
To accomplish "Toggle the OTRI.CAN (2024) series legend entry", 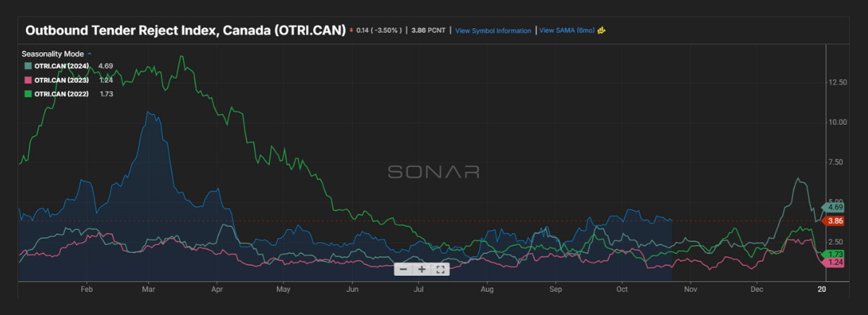I will [x=61, y=66].
